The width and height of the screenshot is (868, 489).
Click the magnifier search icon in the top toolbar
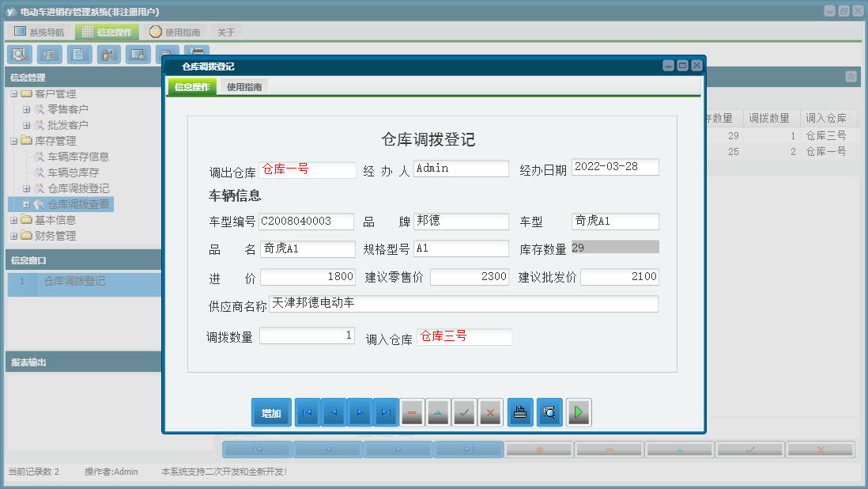pos(19,54)
